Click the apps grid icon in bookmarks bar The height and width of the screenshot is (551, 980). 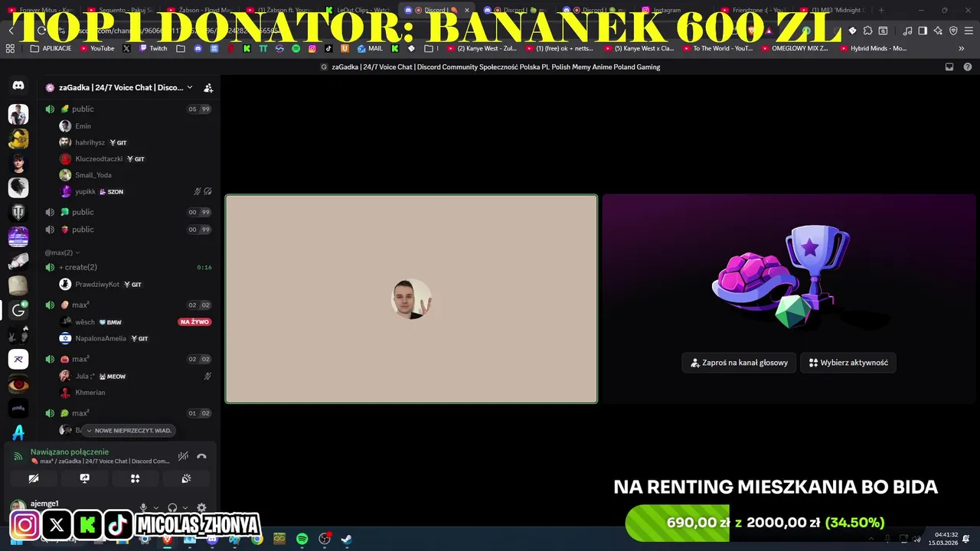tap(10, 48)
